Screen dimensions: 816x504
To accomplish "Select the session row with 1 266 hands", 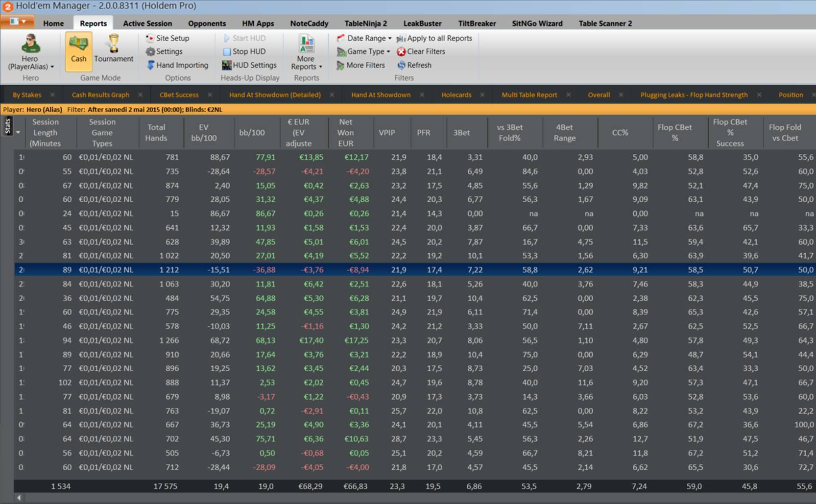I will coord(415,340).
